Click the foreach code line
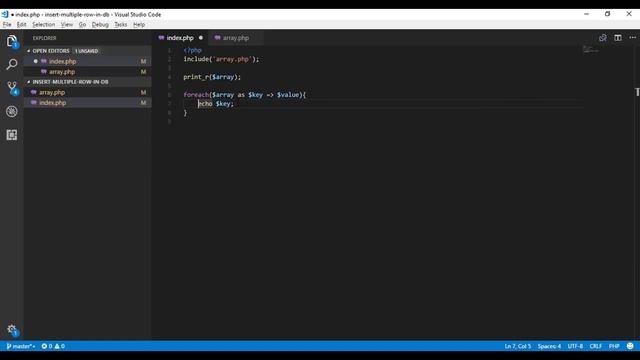This screenshot has width=640, height=360. pyautogui.click(x=244, y=95)
